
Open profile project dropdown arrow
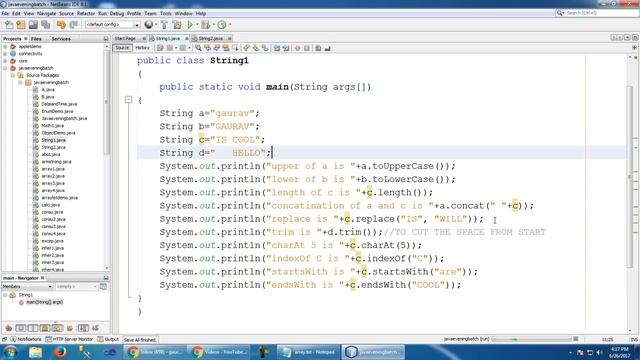(230, 25)
